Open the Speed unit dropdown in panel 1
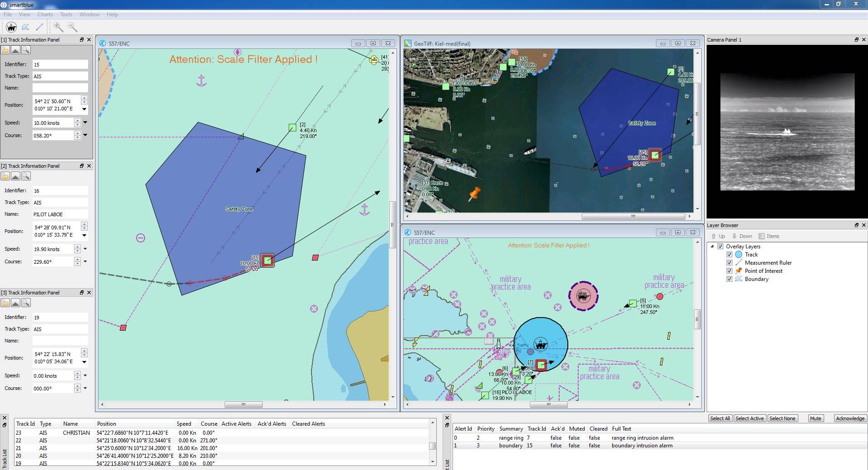The image size is (868, 470). click(x=85, y=123)
